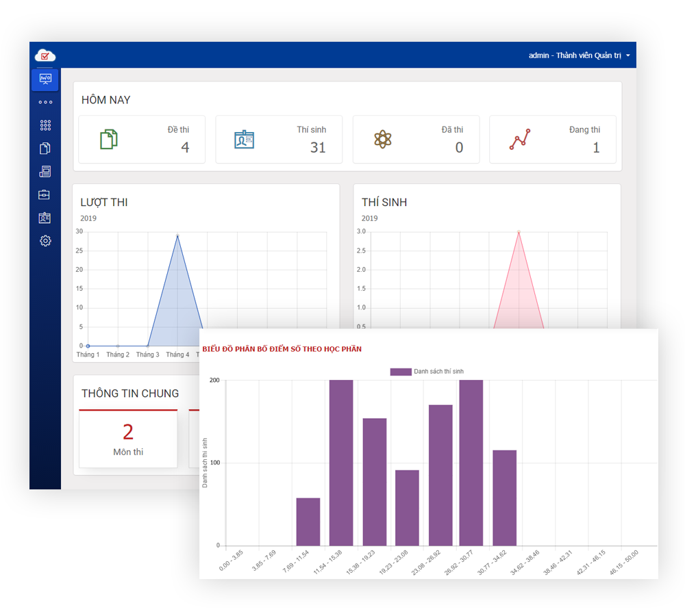This screenshot has height=616, width=685.
Task: Click the bar for range 30,77 - 34,62
Action: coord(505,498)
